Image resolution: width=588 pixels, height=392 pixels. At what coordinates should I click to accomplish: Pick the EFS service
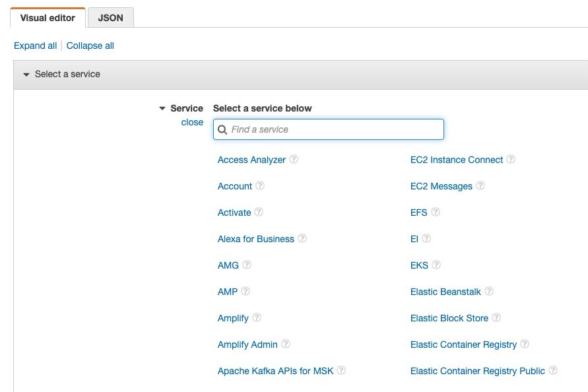418,212
